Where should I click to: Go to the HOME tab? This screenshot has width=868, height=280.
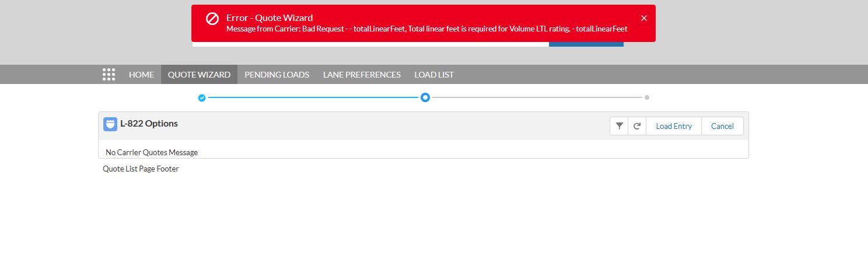point(141,75)
